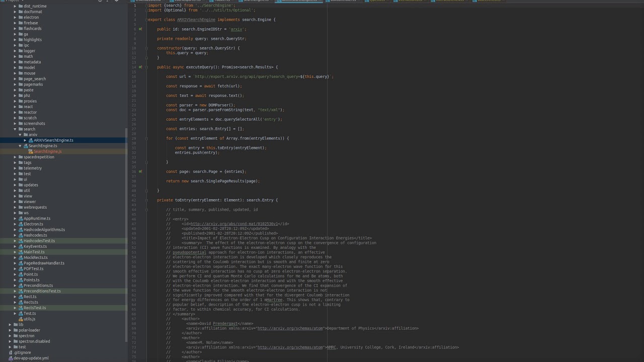Collapse the arxiv subfolder arrow
Image resolution: width=644 pixels, height=362 pixels.
coord(20,135)
